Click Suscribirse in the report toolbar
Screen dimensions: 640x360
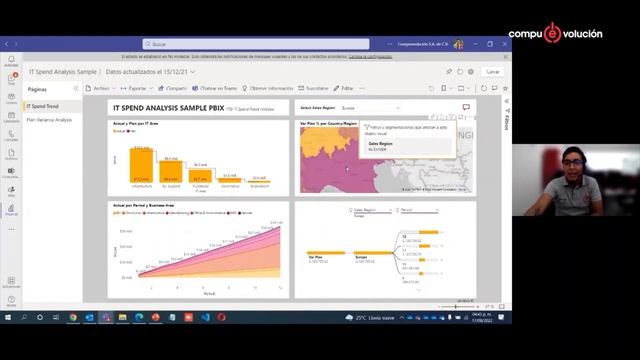tap(313, 88)
